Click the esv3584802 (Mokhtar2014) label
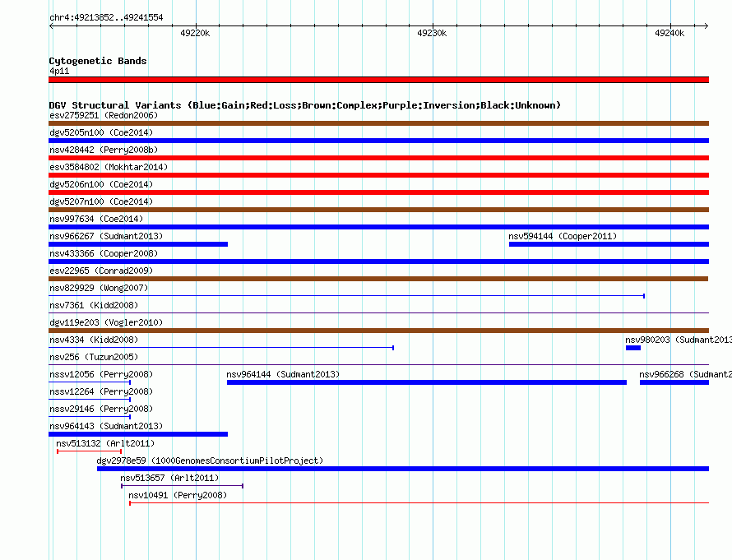Image resolution: width=732 pixels, height=560 pixels. (109, 167)
